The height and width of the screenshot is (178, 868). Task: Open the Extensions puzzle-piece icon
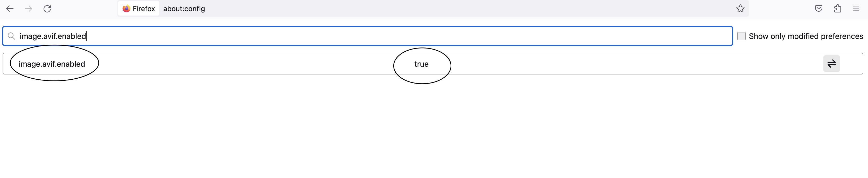coord(838,9)
